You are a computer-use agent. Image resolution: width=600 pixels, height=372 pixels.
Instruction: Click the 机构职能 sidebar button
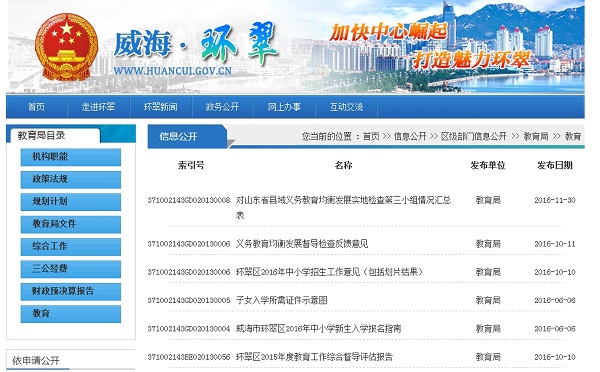pos(71,157)
